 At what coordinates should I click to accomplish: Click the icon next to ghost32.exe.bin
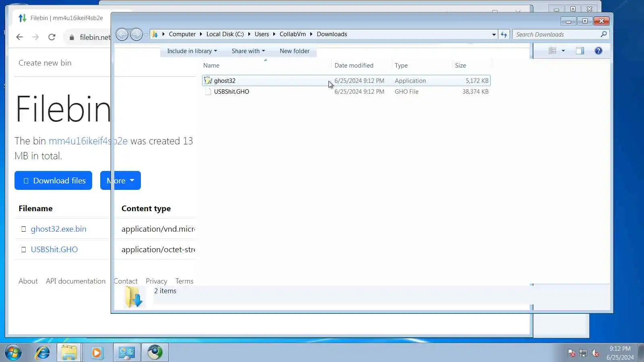23,229
